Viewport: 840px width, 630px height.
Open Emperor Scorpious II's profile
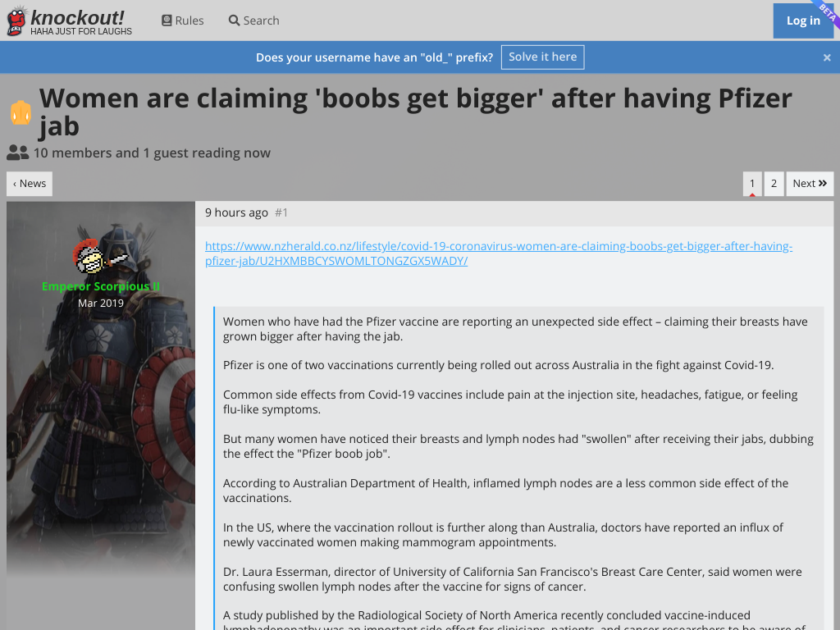(101, 286)
